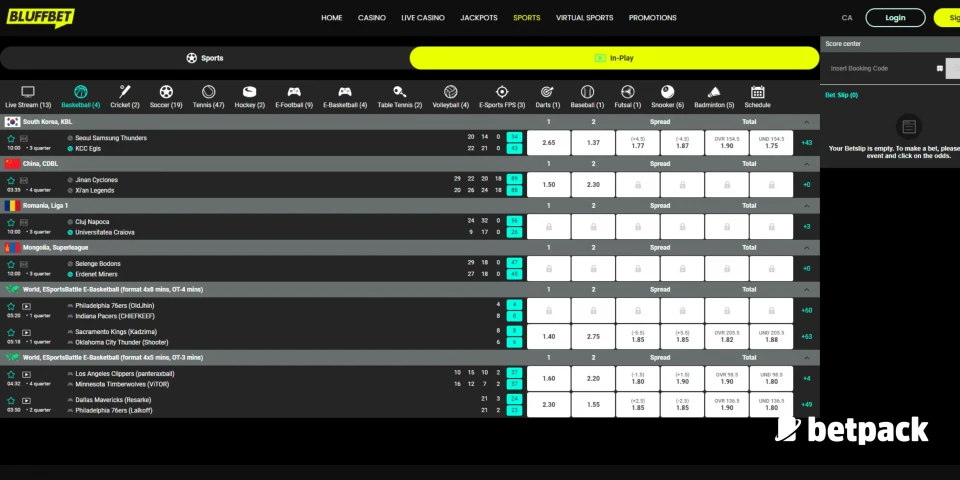Choose the Hockey puck icon
The image size is (960, 480).
coord(250,92)
